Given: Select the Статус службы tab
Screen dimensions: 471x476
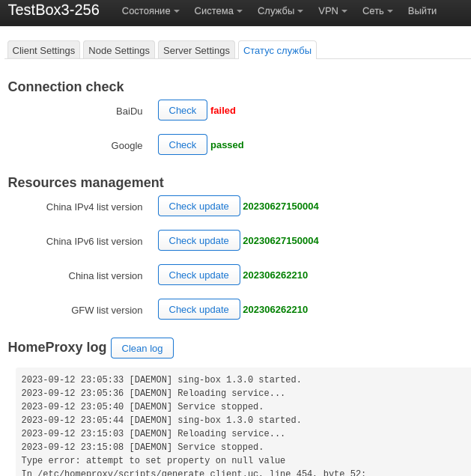Looking at the screenshot, I should [277, 50].
